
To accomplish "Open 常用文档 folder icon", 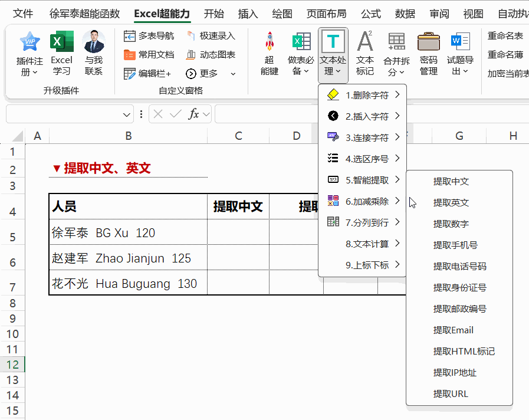I will point(129,55).
